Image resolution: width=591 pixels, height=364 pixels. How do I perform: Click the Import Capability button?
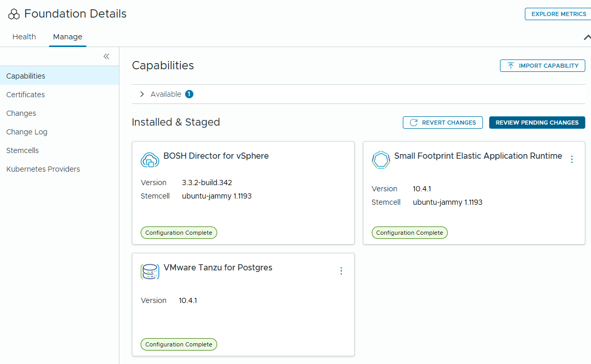click(x=542, y=66)
